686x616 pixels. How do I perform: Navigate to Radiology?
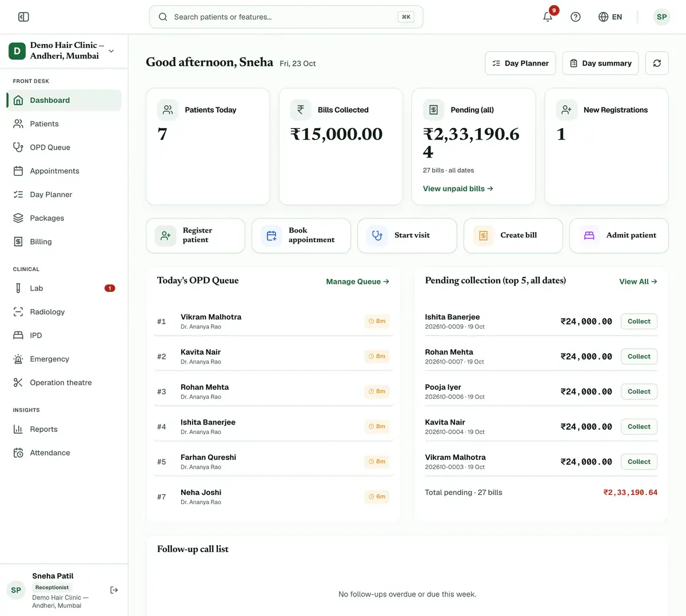click(64, 312)
